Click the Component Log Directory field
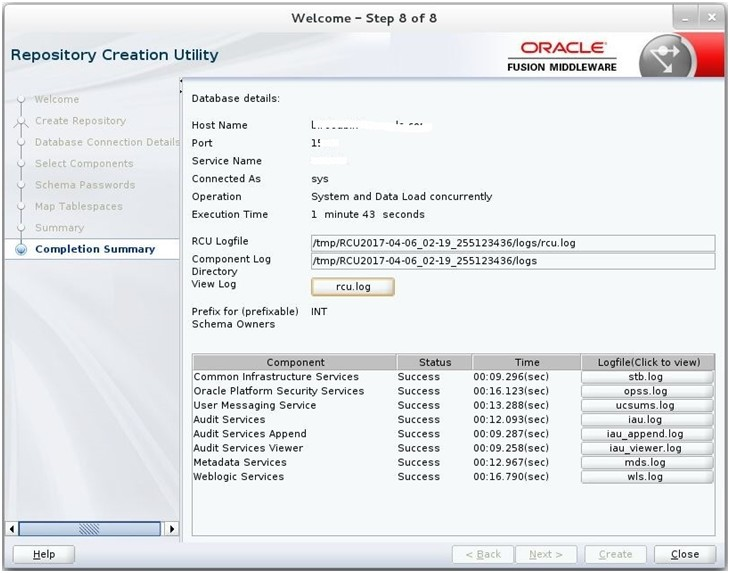This screenshot has height=573, width=730. [513, 261]
